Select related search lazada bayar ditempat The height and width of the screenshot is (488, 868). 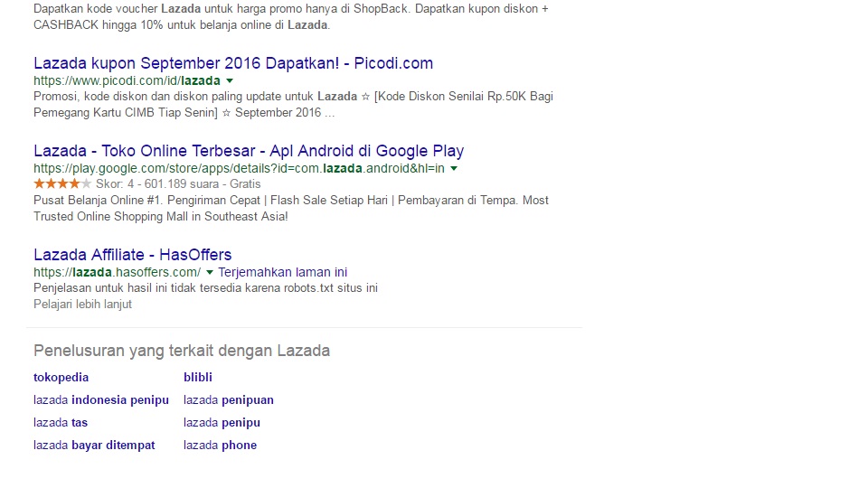94,446
